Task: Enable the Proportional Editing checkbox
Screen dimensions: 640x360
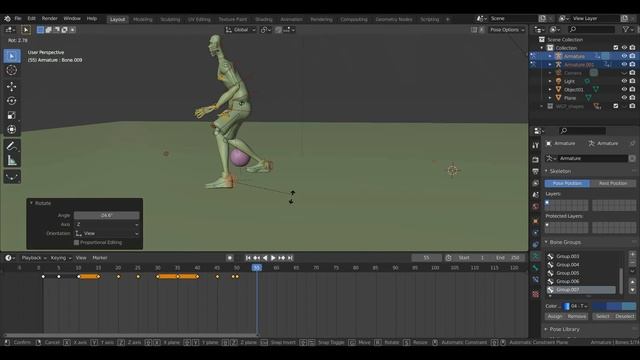Action: [76, 242]
